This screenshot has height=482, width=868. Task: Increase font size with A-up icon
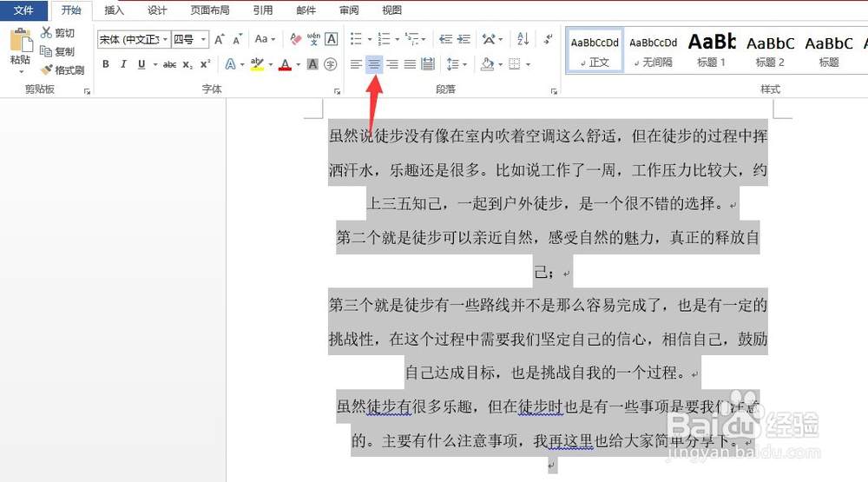coord(220,39)
